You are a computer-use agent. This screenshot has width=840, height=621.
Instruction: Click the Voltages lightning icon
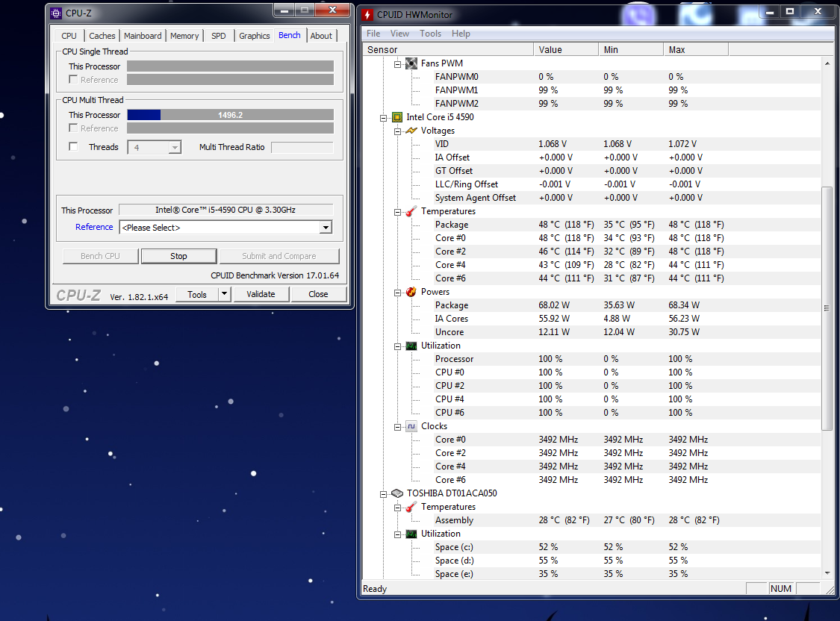coord(411,131)
